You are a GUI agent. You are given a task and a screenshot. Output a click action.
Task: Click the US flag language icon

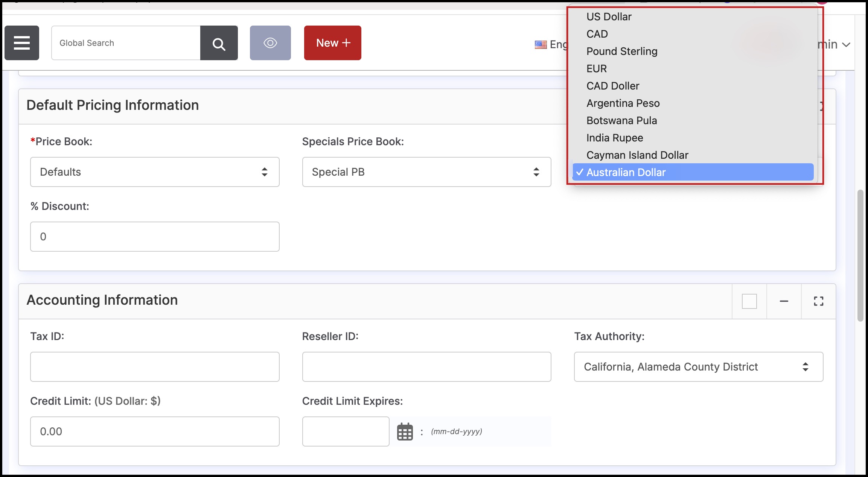tap(541, 44)
